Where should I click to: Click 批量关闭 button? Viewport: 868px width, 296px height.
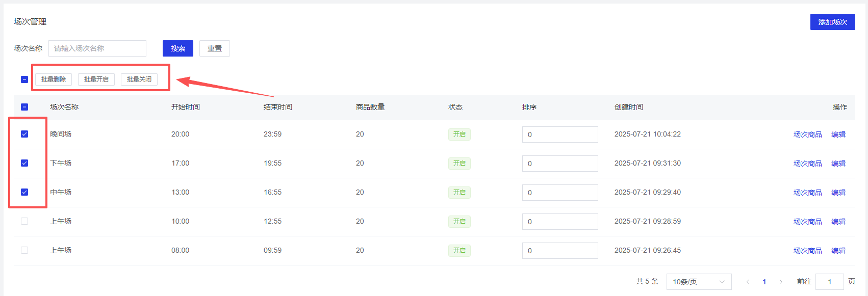139,79
